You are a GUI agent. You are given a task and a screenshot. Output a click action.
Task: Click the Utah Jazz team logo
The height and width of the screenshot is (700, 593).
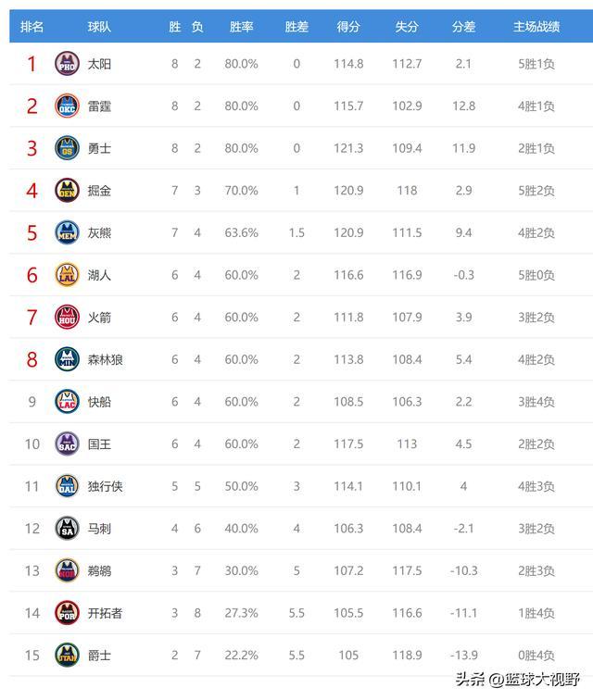[x=67, y=655]
